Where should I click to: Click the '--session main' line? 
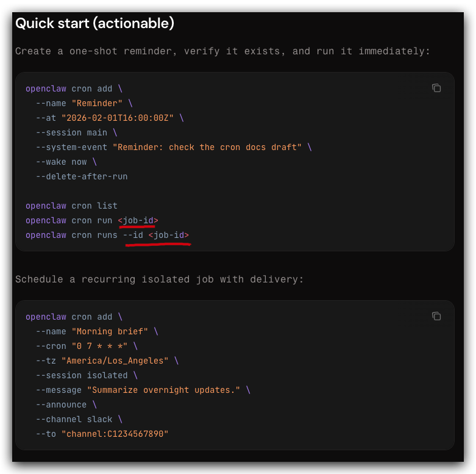(x=77, y=133)
